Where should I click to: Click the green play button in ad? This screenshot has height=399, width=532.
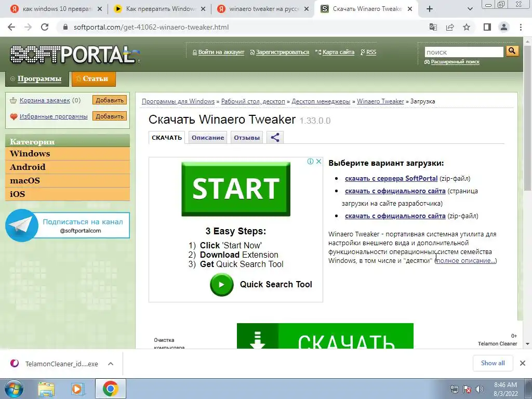(221, 285)
